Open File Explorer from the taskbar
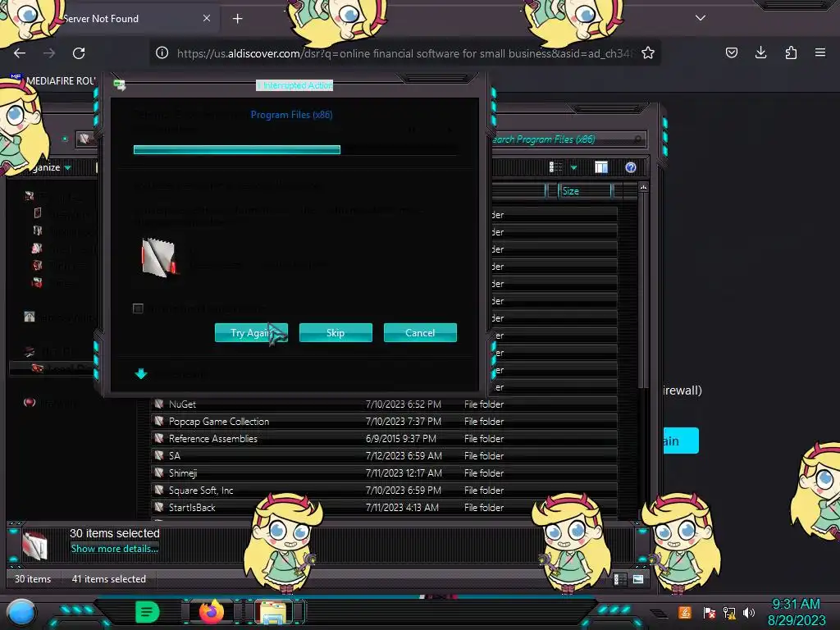 [272, 612]
